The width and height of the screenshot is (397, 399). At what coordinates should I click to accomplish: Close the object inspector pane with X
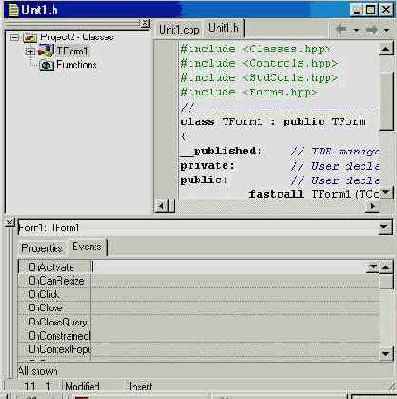tap(10, 222)
